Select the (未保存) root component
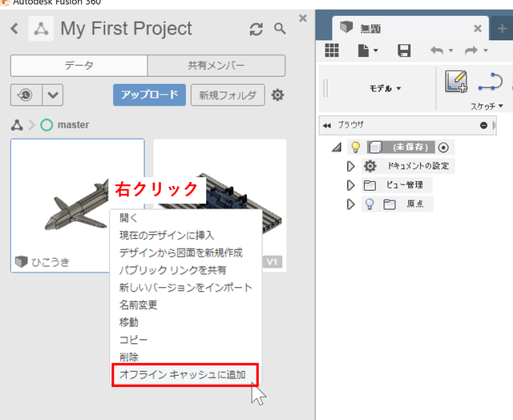513x420 pixels. pos(401,147)
